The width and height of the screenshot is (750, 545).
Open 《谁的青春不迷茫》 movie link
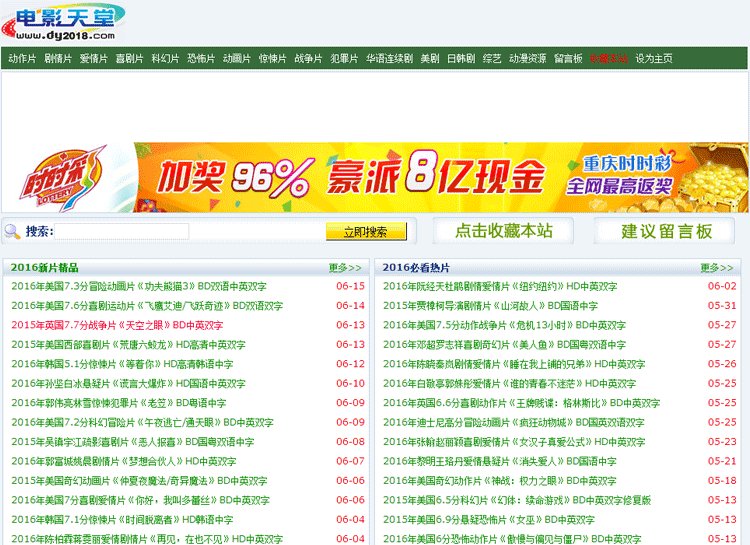[509, 384]
